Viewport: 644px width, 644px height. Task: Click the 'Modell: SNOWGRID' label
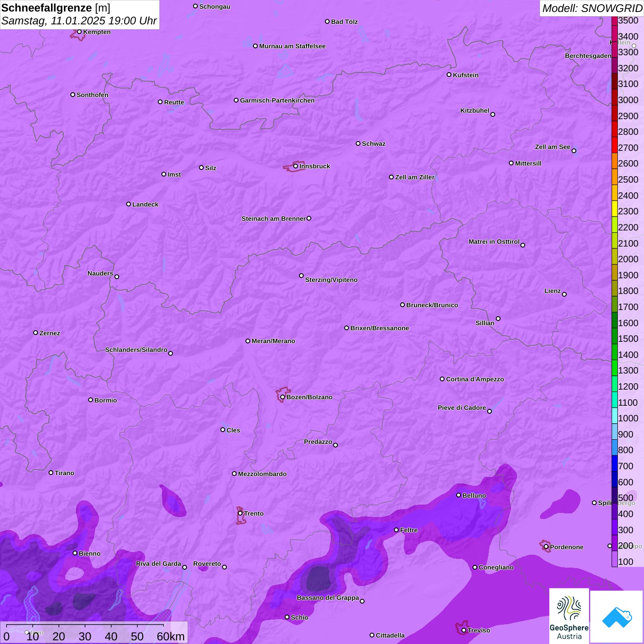[592, 8]
